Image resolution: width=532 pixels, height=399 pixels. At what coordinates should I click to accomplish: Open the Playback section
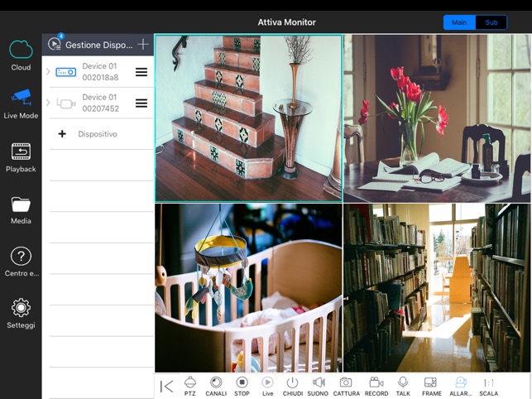click(21, 157)
